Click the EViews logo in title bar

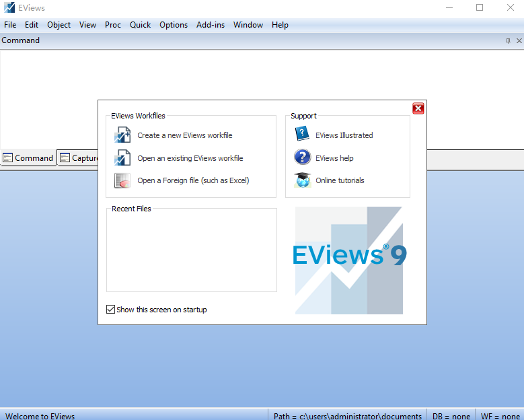[9, 8]
